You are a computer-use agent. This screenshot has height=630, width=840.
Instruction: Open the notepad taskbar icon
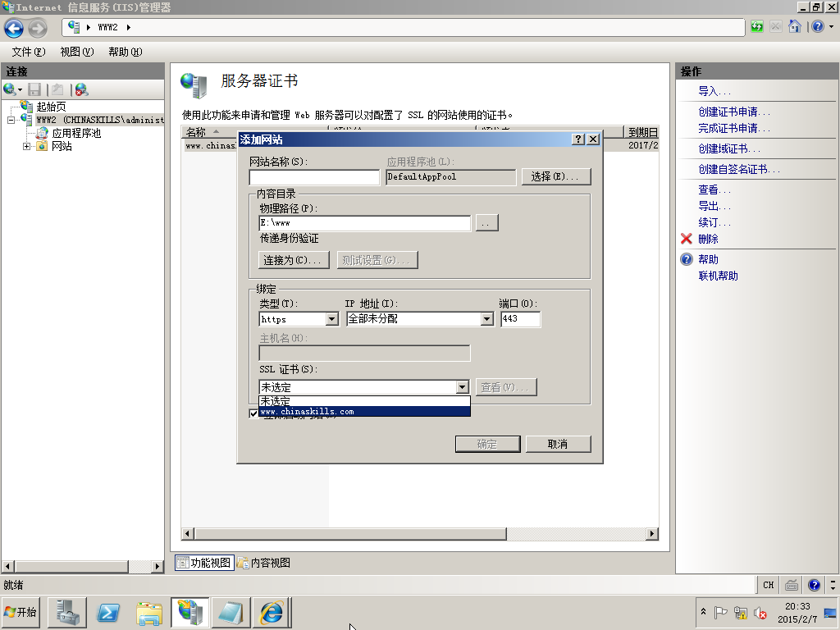pyautogui.click(x=231, y=612)
